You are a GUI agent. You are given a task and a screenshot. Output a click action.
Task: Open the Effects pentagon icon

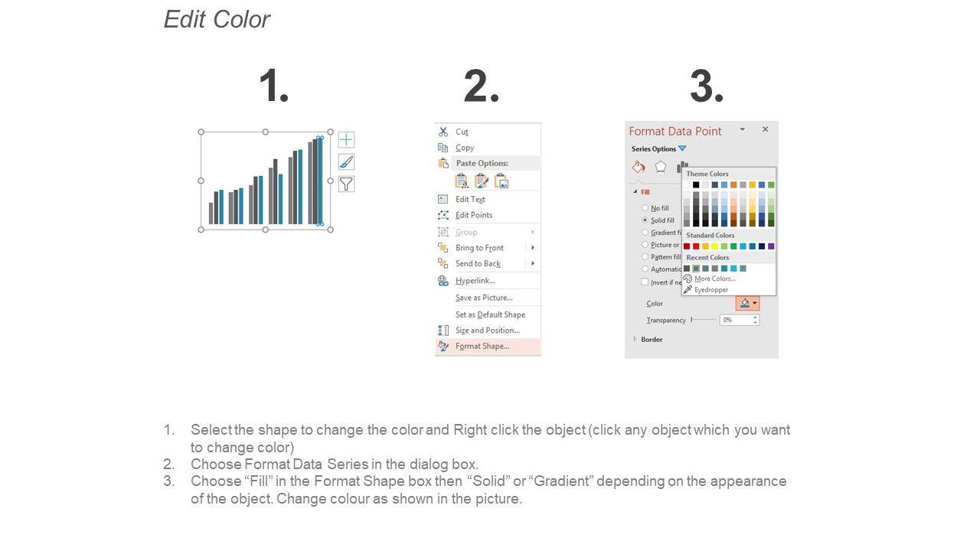point(661,168)
